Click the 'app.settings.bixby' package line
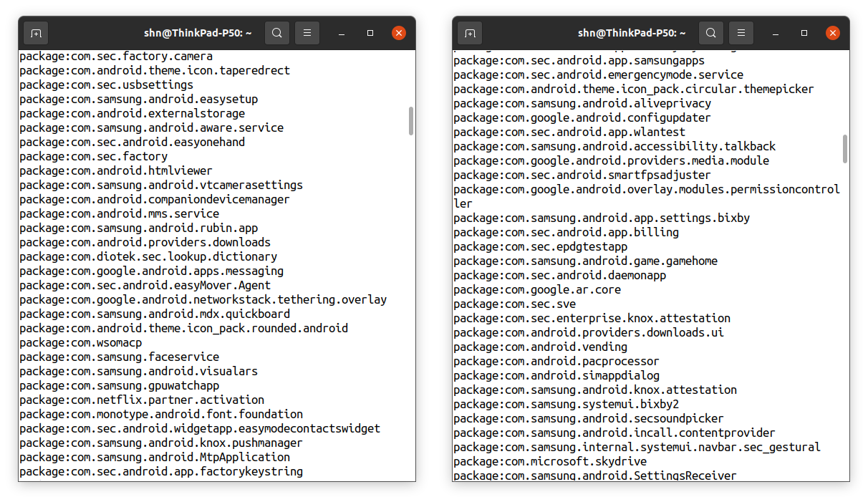This screenshot has height=502, width=868. pyautogui.click(x=602, y=218)
